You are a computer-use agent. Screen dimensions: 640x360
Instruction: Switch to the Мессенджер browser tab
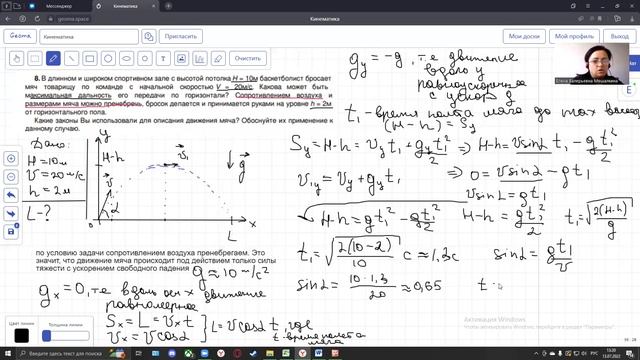click(x=59, y=6)
